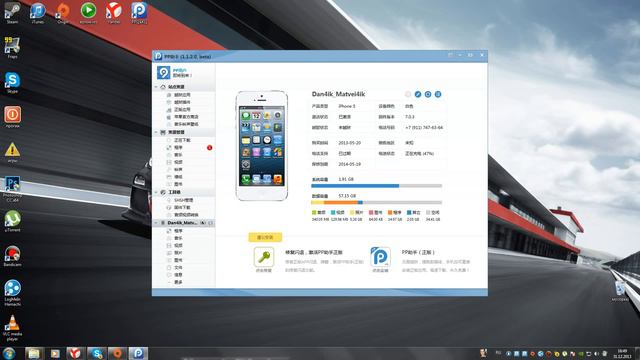Click the date value 2013-05-20
640x360 pixels.
click(349, 143)
